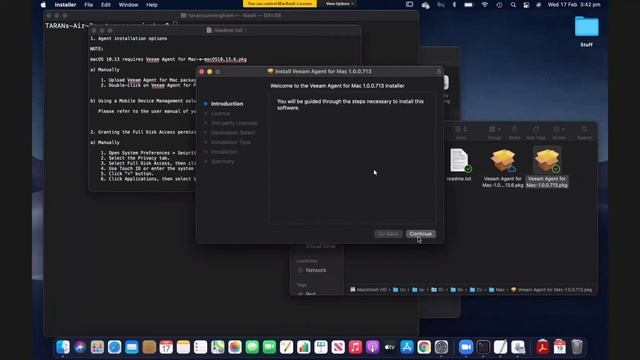This screenshot has height=360, width=640.
Task: Open Adobe Acrobat from the Dock
Action: (x=542, y=347)
